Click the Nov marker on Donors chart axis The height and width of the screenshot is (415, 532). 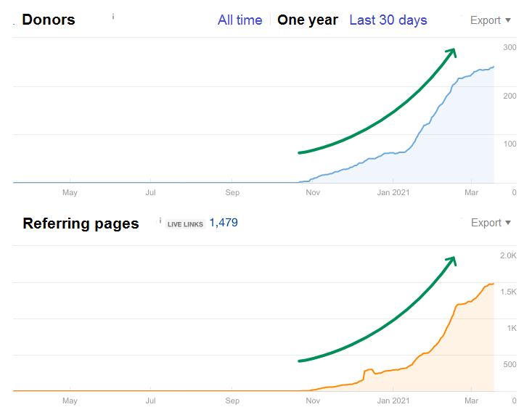(313, 193)
